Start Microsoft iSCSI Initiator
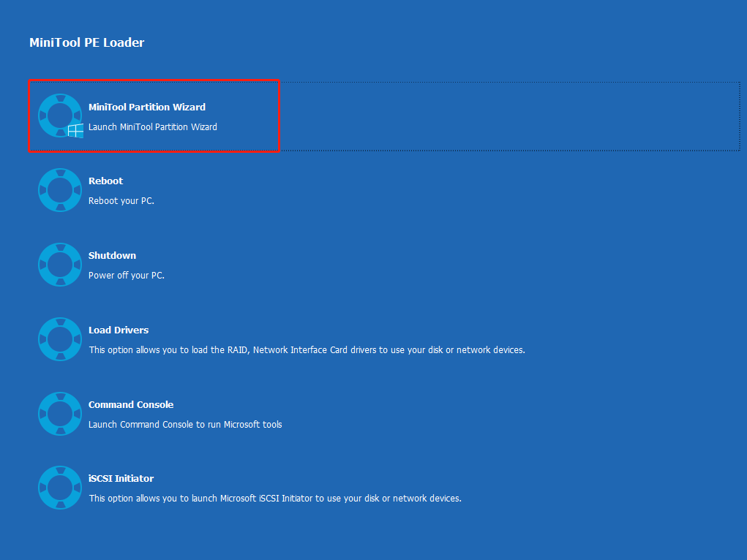747x560 pixels. [x=121, y=478]
